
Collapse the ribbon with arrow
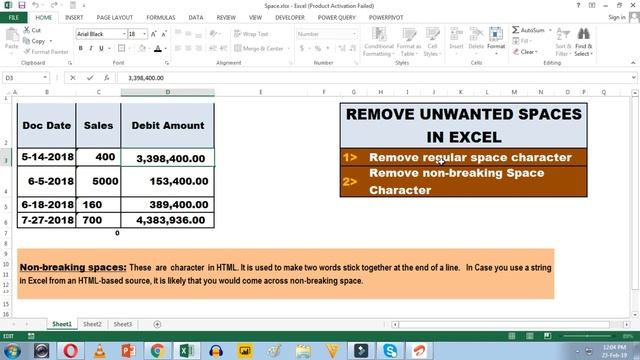coord(633,63)
